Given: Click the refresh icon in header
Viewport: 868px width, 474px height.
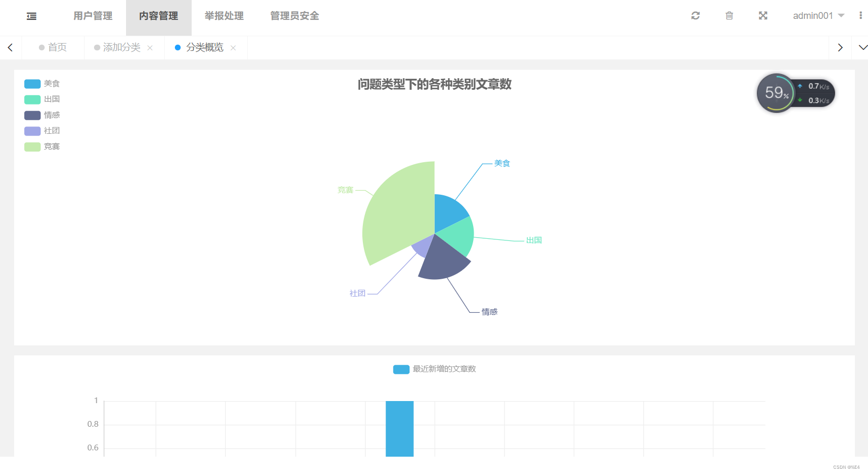Looking at the screenshot, I should tap(695, 16).
